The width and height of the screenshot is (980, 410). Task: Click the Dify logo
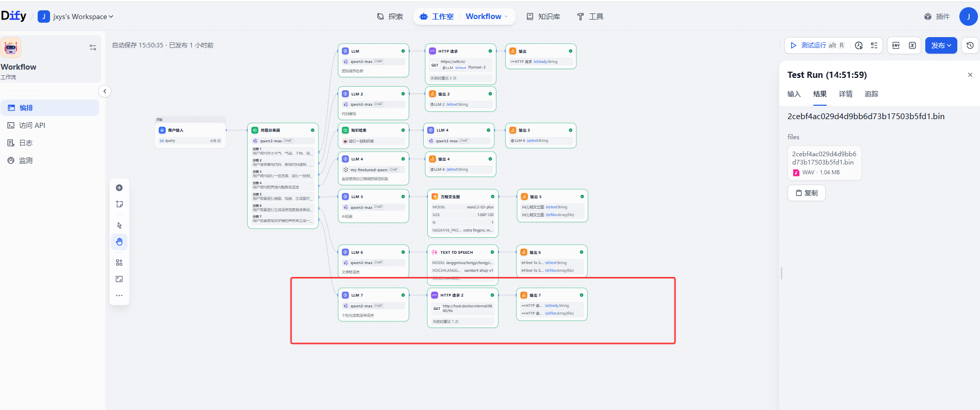pyautogui.click(x=14, y=16)
